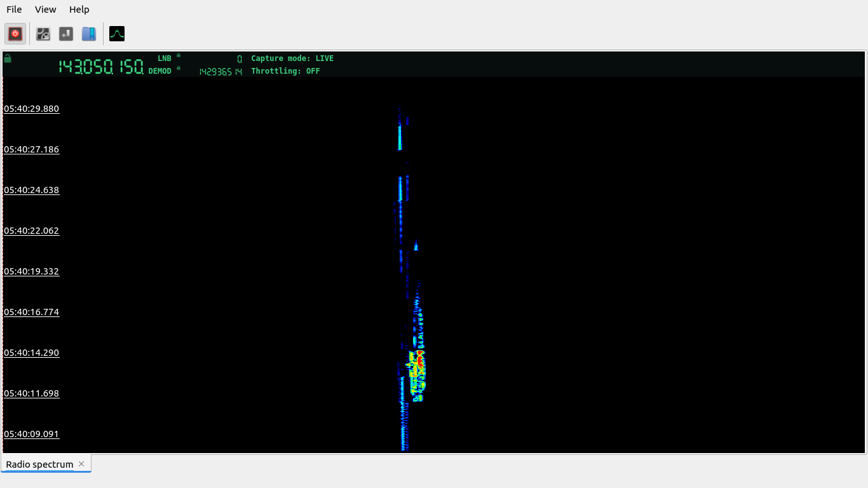This screenshot has width=868, height=488.
Task: Click the 05:40:11.698 timestamp
Action: point(32,393)
